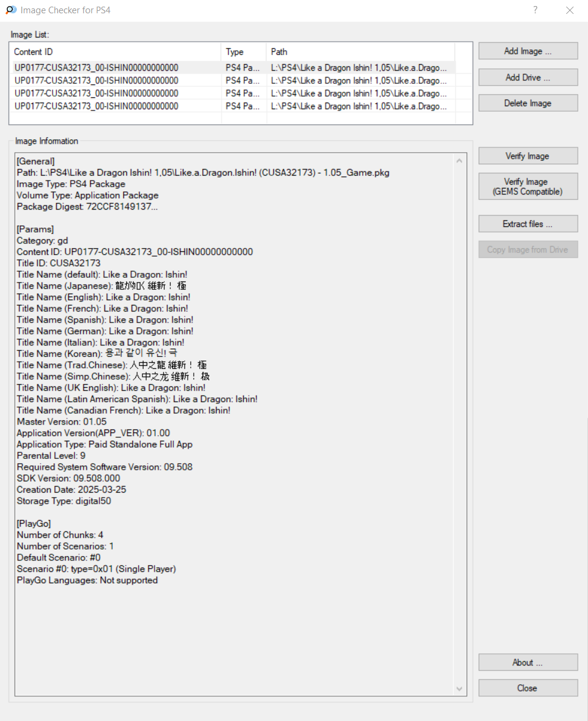Click the Master Version: 01.05 line
The image size is (588, 721).
[62, 421]
